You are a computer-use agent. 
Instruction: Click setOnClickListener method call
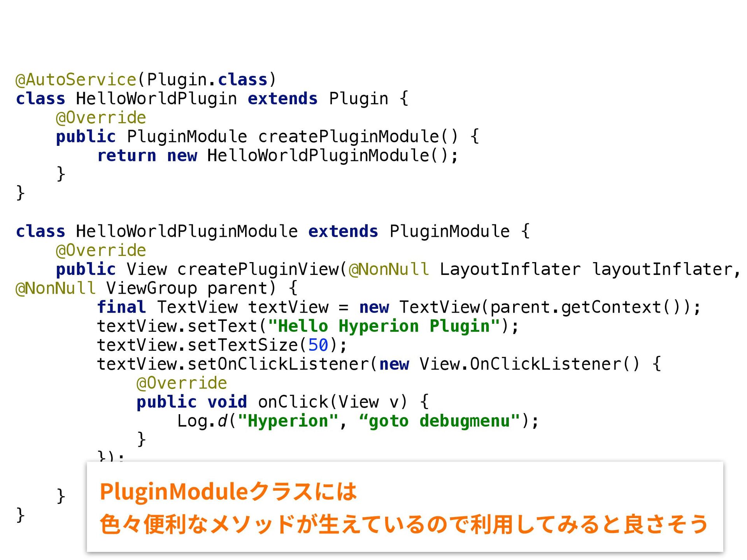click(278, 364)
